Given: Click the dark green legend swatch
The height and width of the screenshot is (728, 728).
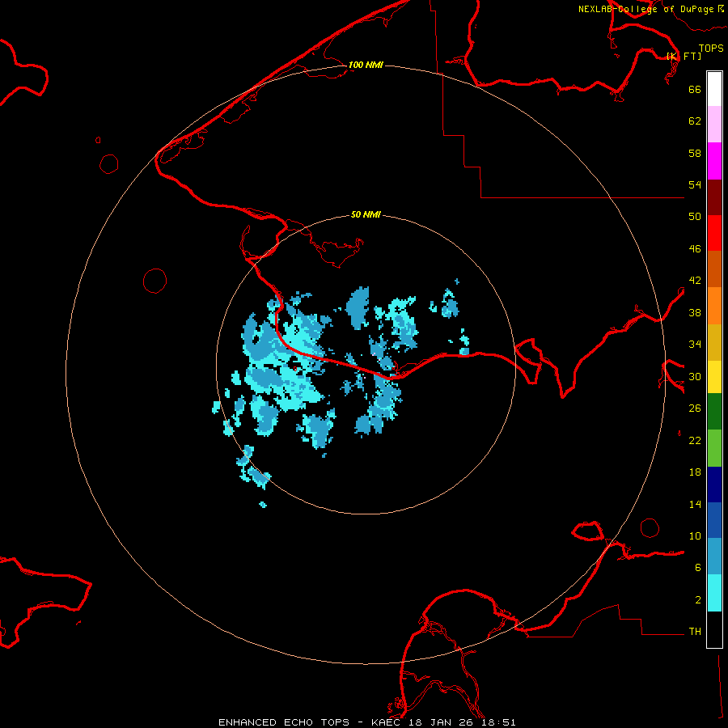Looking at the screenshot, I should click(714, 412).
